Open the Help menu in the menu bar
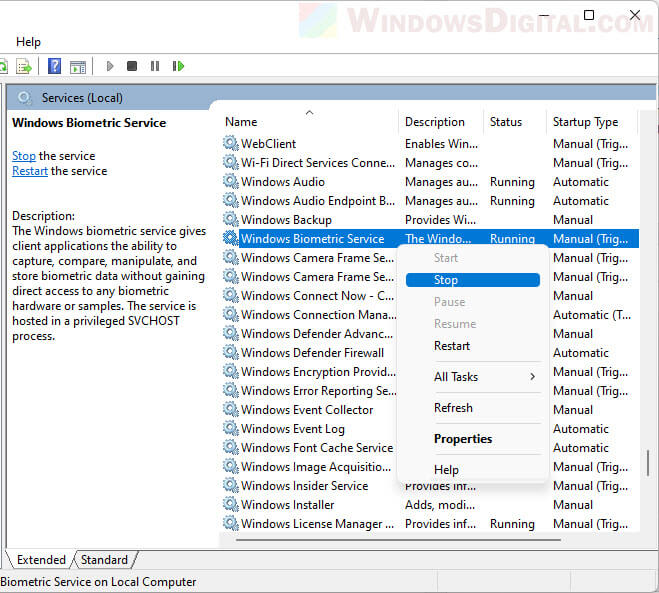The height and width of the screenshot is (593, 659). click(x=28, y=42)
